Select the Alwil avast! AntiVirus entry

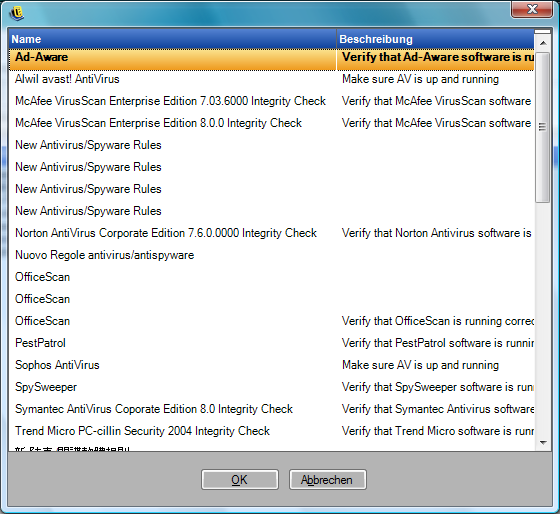[271, 79]
